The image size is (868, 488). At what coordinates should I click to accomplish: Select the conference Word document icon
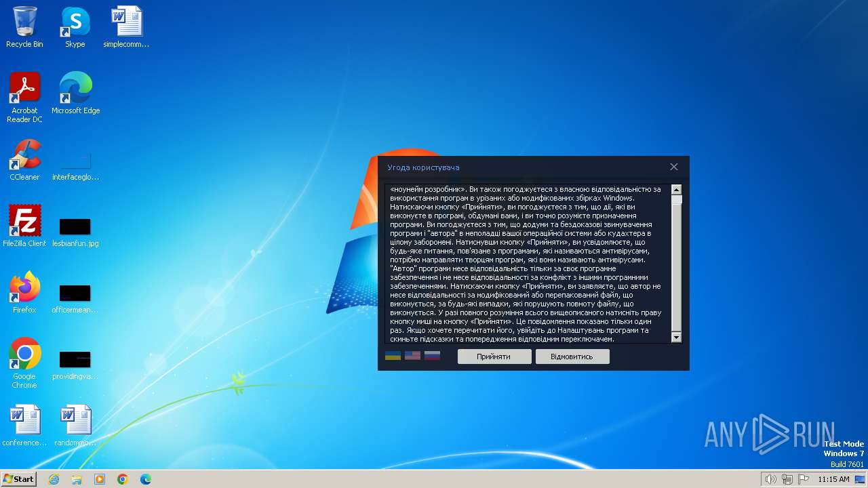tap(24, 426)
